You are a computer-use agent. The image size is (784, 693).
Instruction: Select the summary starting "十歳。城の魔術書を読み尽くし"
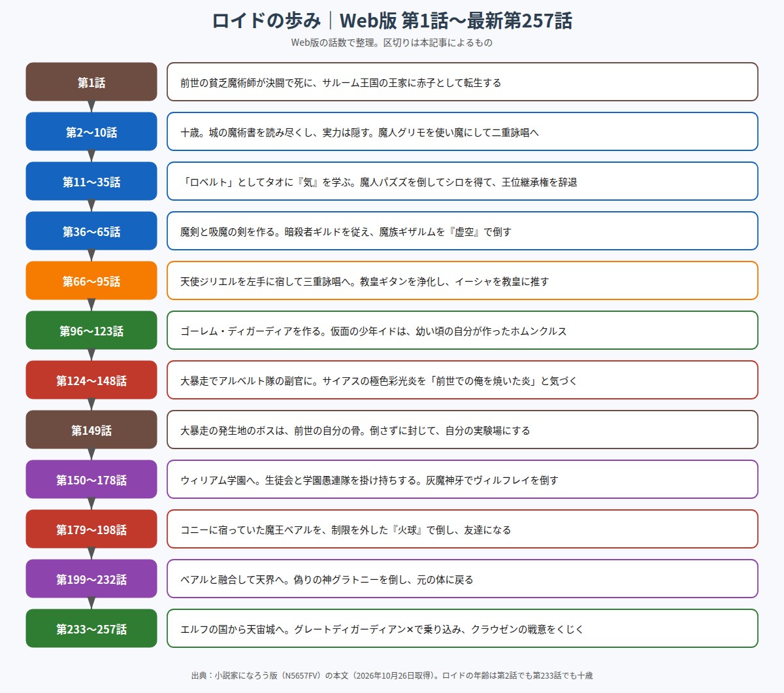[x=463, y=132]
